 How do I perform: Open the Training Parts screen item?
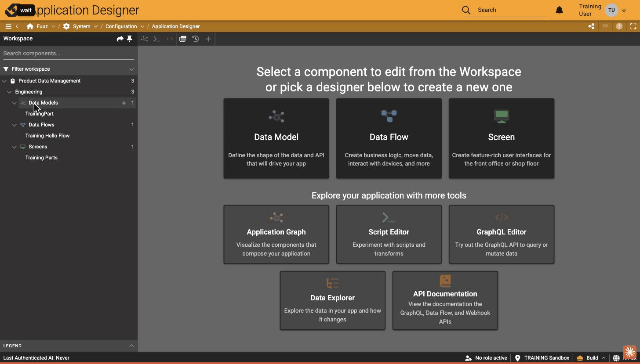(41, 158)
